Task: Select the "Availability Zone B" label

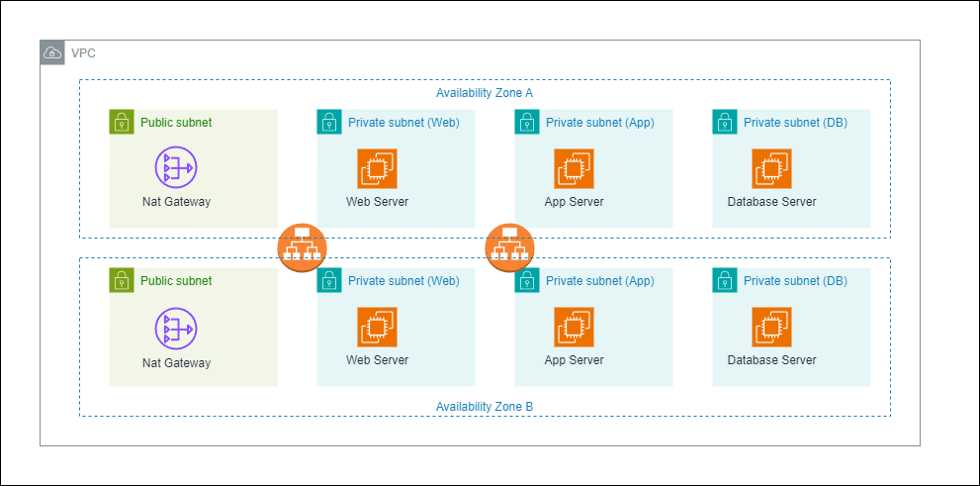Action: 485,406
